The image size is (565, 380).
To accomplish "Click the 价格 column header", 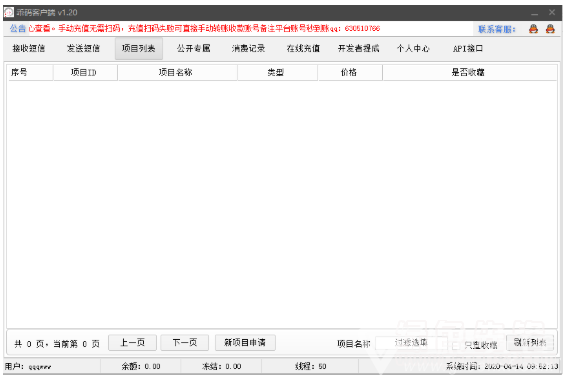I will pos(350,72).
